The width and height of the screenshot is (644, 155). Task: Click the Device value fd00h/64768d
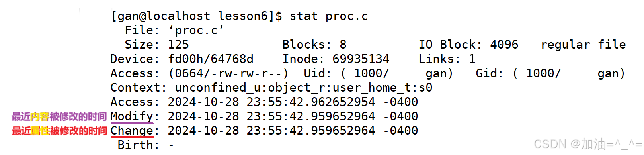211,59
